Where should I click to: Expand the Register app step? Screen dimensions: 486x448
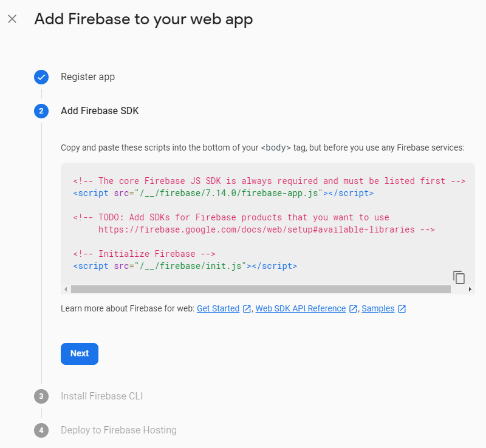pos(87,77)
